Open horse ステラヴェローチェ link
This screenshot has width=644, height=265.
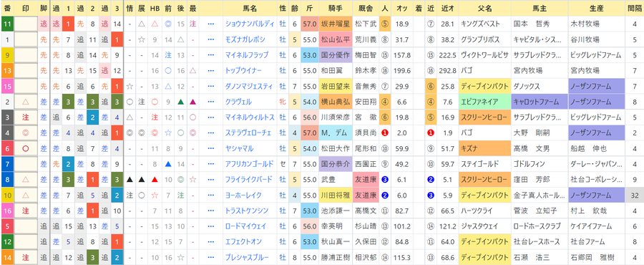[x=249, y=133]
